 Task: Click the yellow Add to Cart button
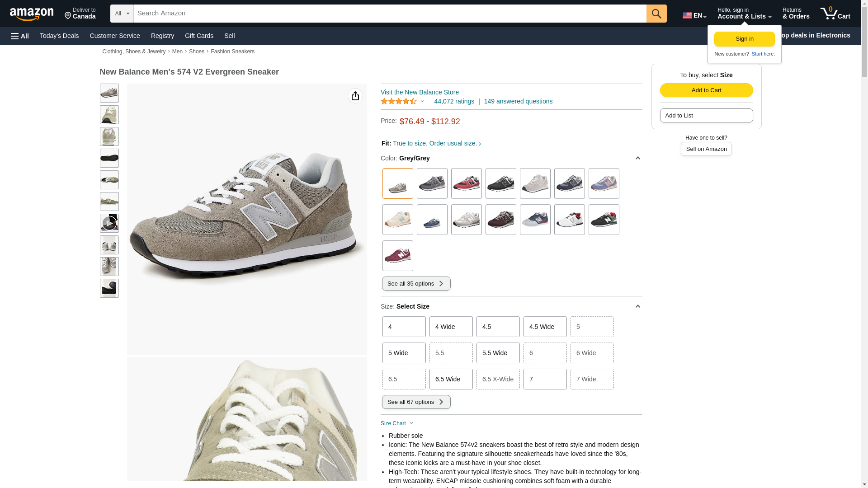[x=706, y=90]
